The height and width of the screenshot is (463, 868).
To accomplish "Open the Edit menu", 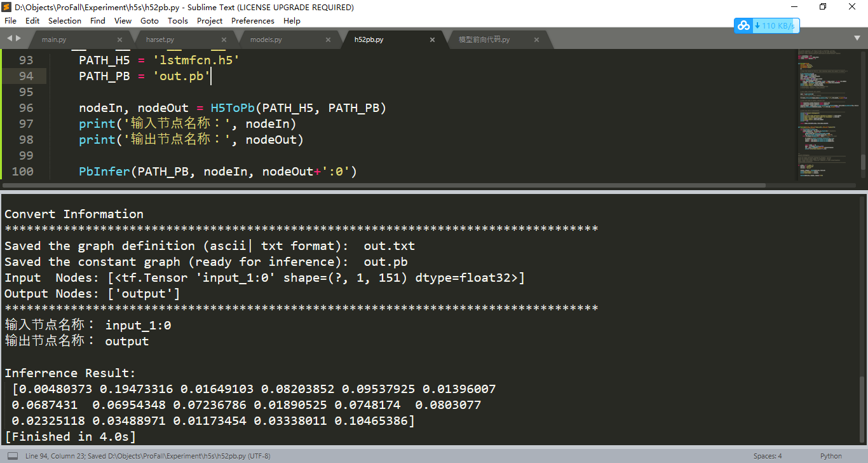I will pyautogui.click(x=32, y=20).
